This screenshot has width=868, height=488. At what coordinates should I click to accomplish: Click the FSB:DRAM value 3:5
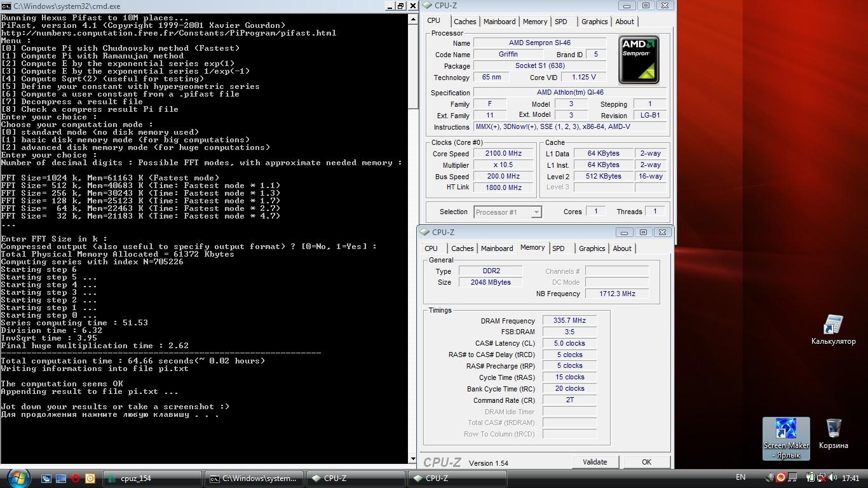tap(569, 332)
